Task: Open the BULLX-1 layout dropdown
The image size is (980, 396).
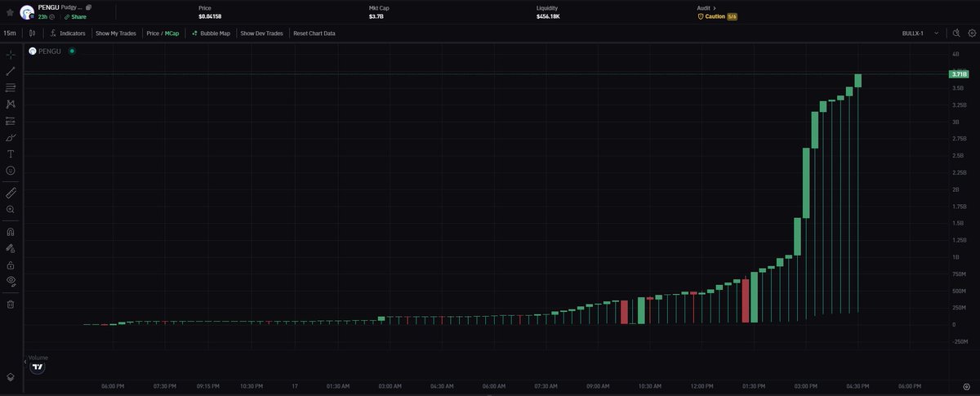Action: 922,33
